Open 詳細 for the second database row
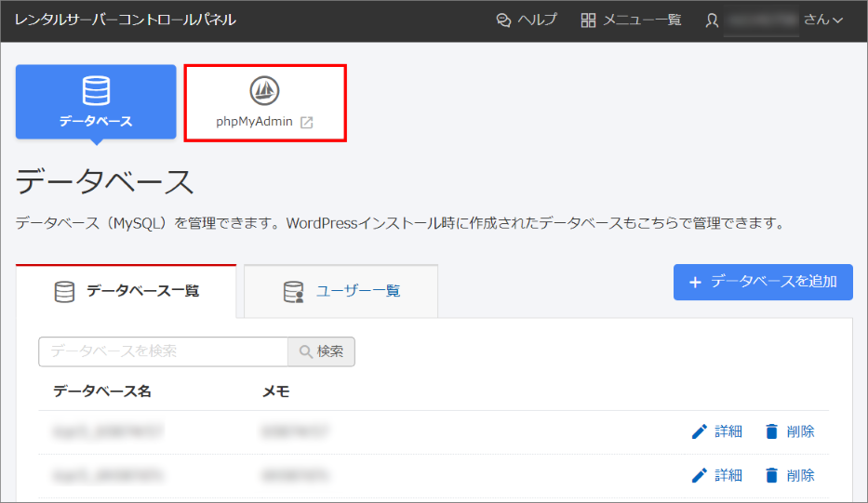 coord(717,475)
